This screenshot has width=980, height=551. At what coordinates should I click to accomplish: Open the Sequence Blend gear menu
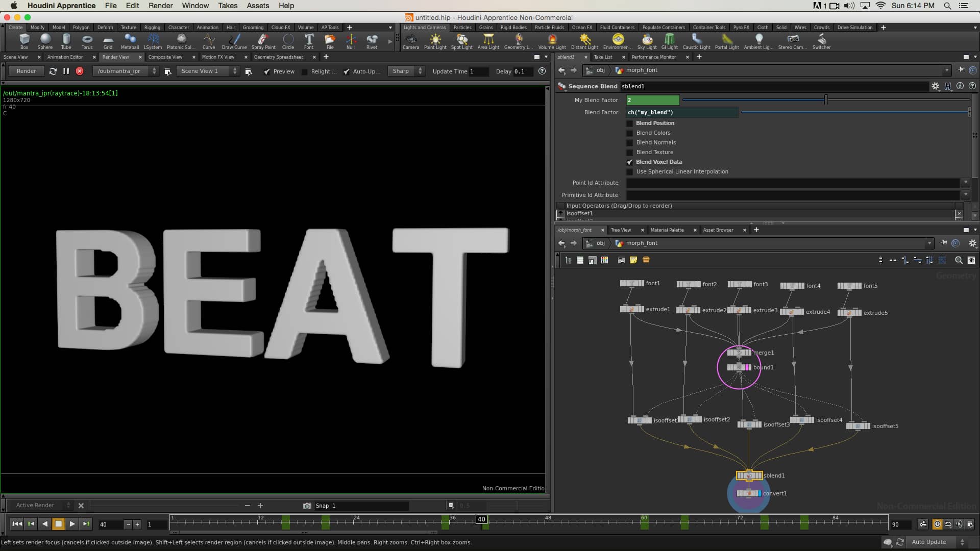pyautogui.click(x=936, y=86)
